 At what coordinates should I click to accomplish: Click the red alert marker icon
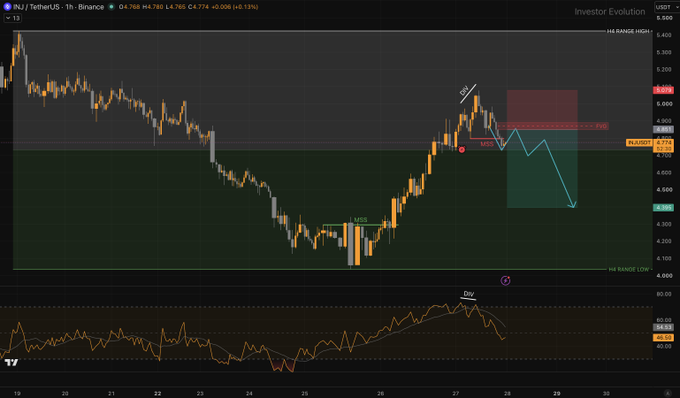[461, 150]
